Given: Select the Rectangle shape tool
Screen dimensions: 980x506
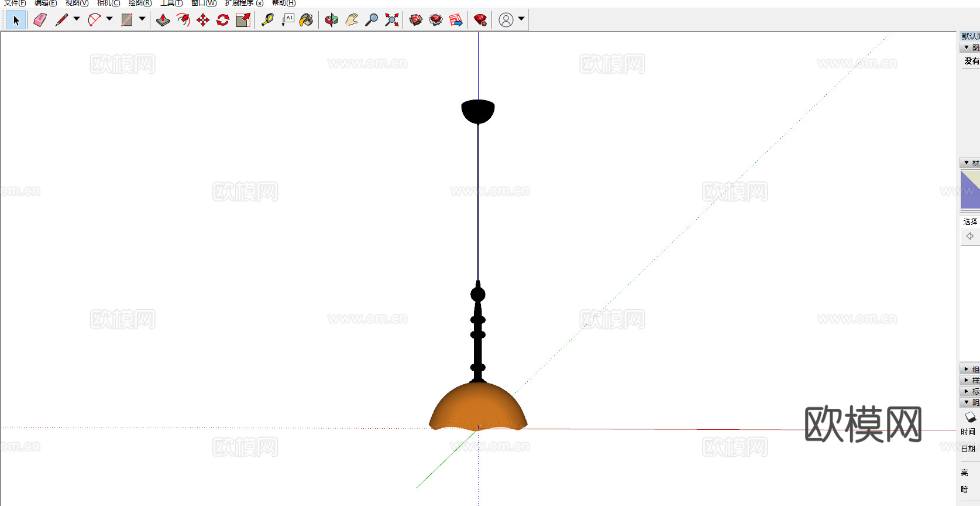Looking at the screenshot, I should tap(127, 20).
